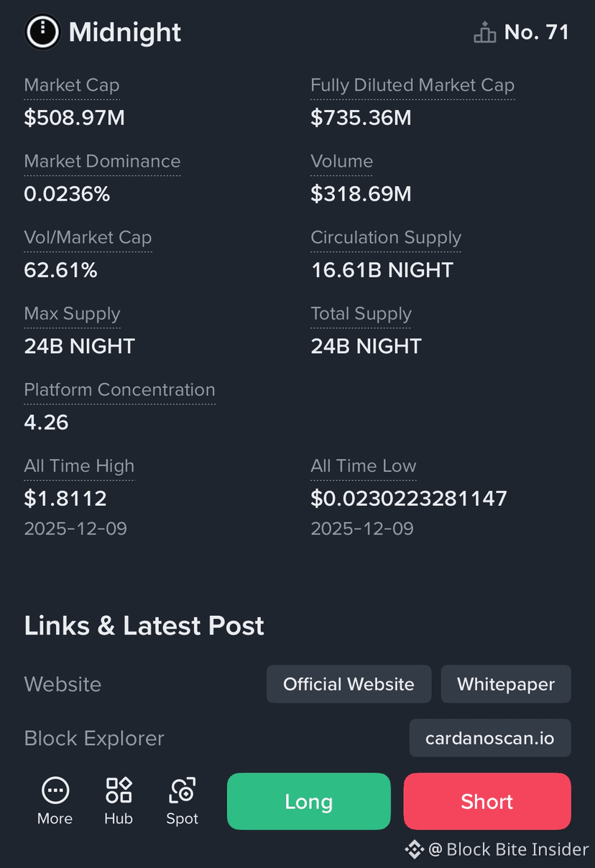Open the Hub icon
595x868 pixels.
pyautogui.click(x=119, y=790)
